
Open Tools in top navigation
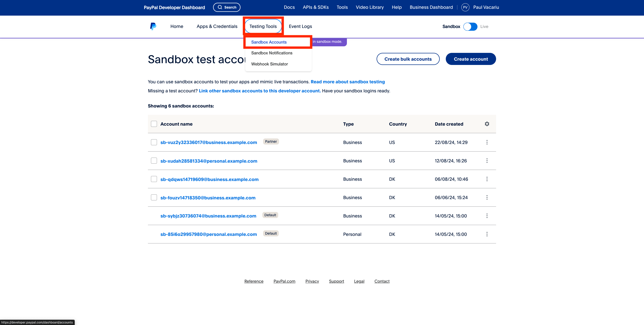click(342, 7)
